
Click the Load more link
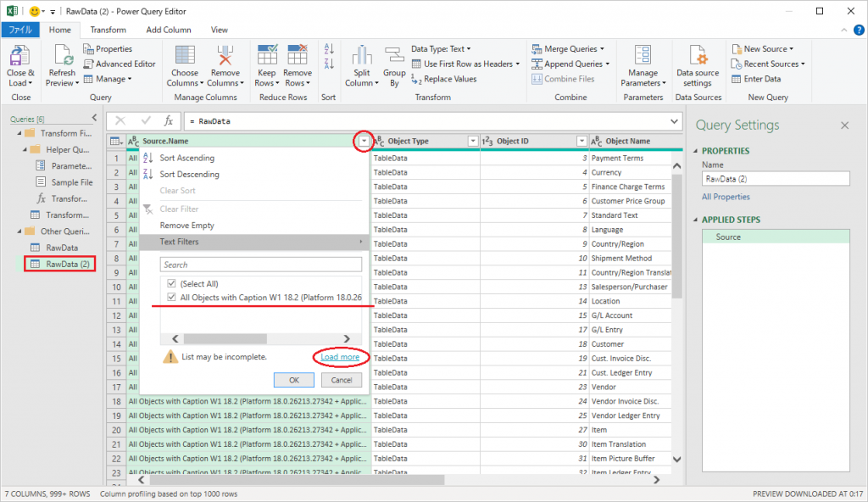340,357
